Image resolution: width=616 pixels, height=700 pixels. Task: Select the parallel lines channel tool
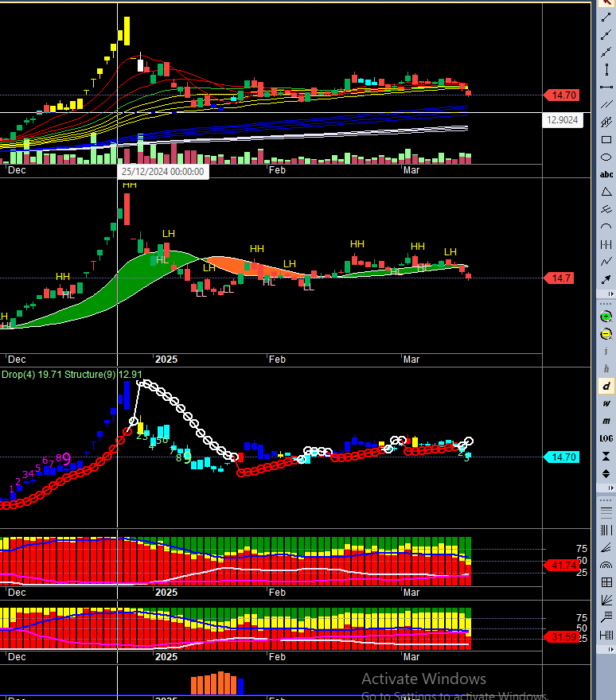coord(606,105)
